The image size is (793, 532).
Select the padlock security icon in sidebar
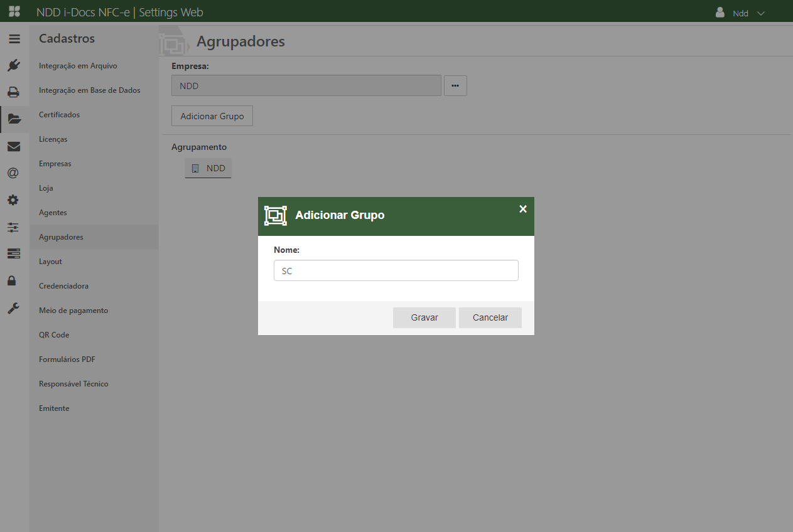13,280
